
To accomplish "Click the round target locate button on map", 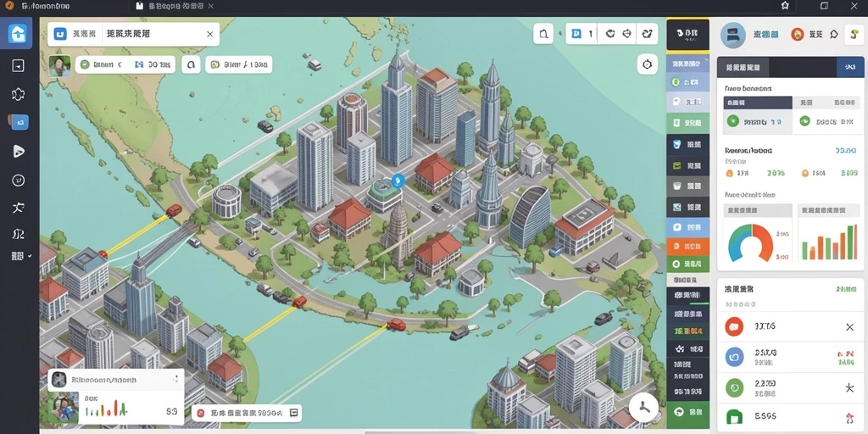I will tap(647, 64).
